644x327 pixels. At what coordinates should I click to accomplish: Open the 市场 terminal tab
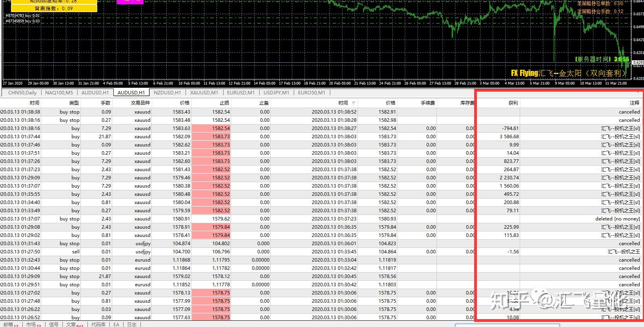coord(33,324)
